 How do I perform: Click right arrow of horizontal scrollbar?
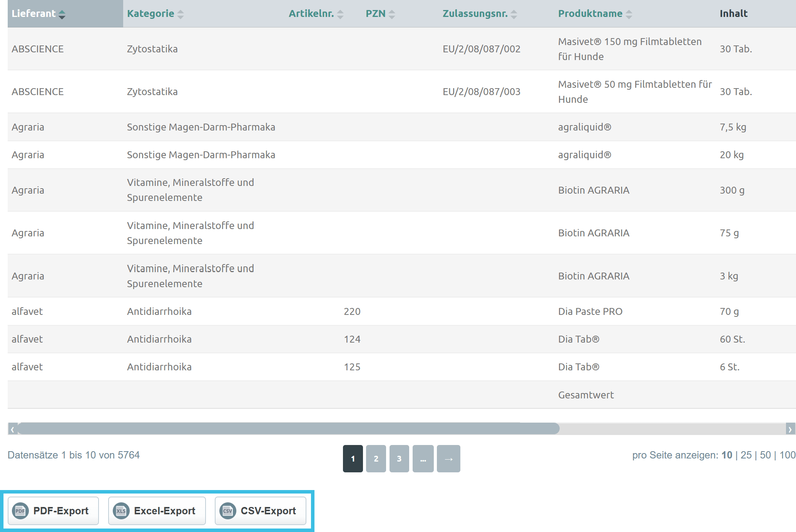[x=790, y=429]
